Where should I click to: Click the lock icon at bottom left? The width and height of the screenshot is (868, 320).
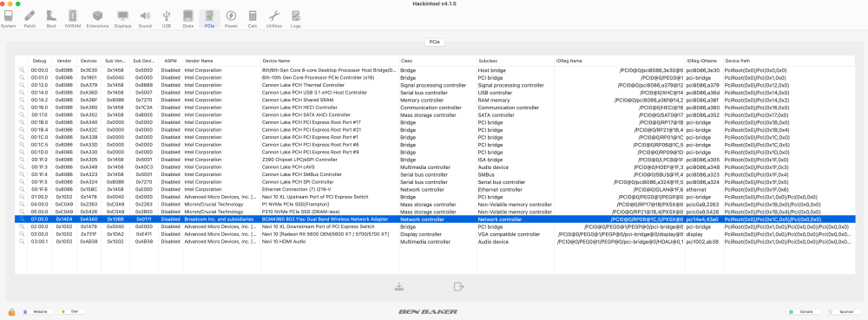pyautogui.click(x=11, y=311)
